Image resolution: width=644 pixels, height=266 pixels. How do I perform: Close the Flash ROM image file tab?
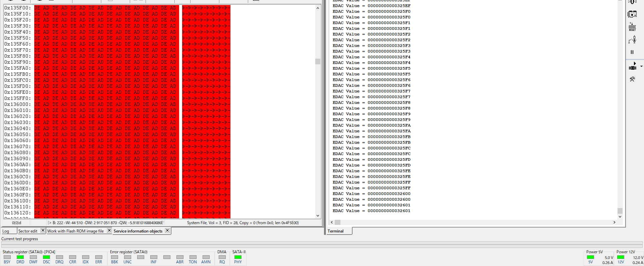109,230
